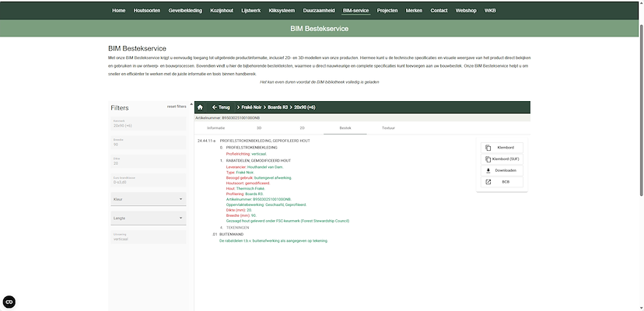This screenshot has height=311, width=644.
Task: Copy spec with the Klembord button
Action: point(501,148)
